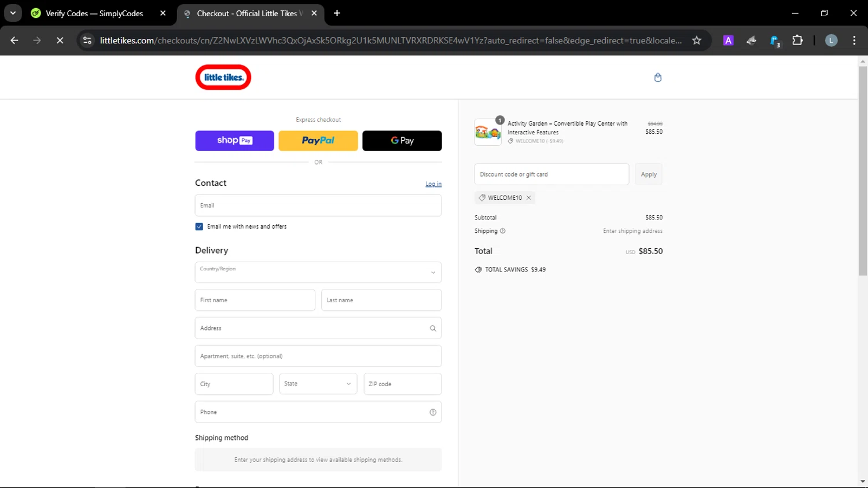
Task: Choose PayPal express checkout
Action: coord(318,141)
